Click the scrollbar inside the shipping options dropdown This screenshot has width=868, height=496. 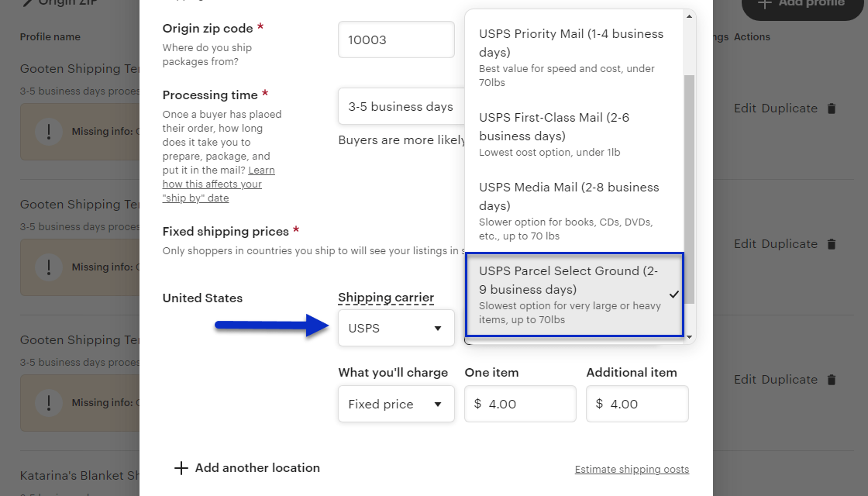point(688,178)
